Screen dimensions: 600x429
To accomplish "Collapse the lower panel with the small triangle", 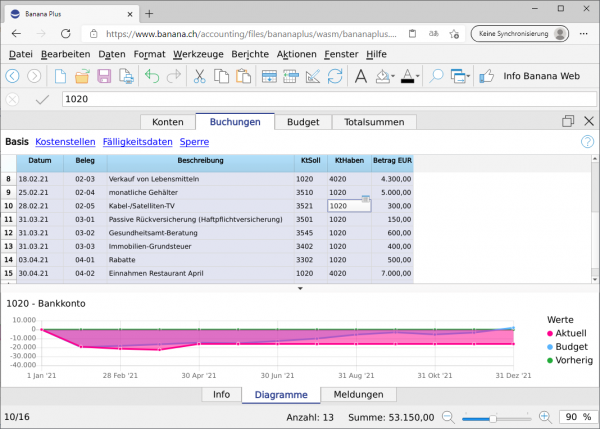I will pos(300,289).
